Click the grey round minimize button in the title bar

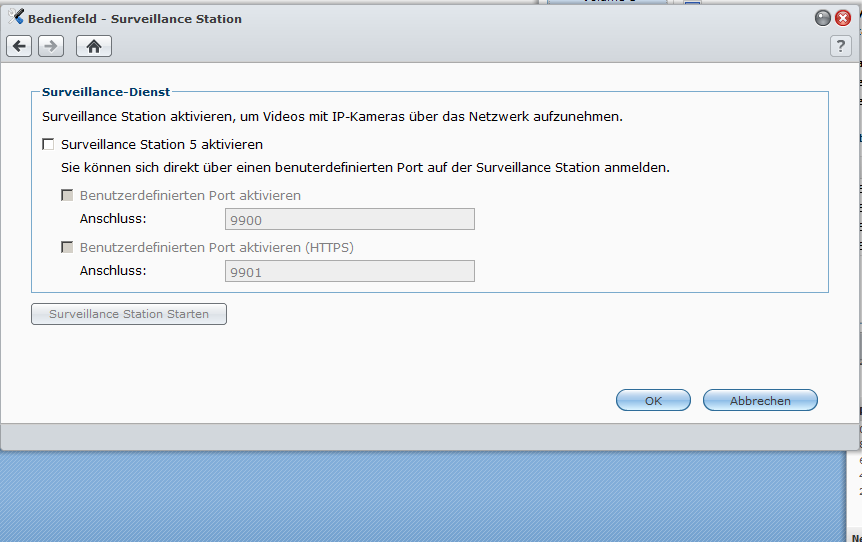823,18
